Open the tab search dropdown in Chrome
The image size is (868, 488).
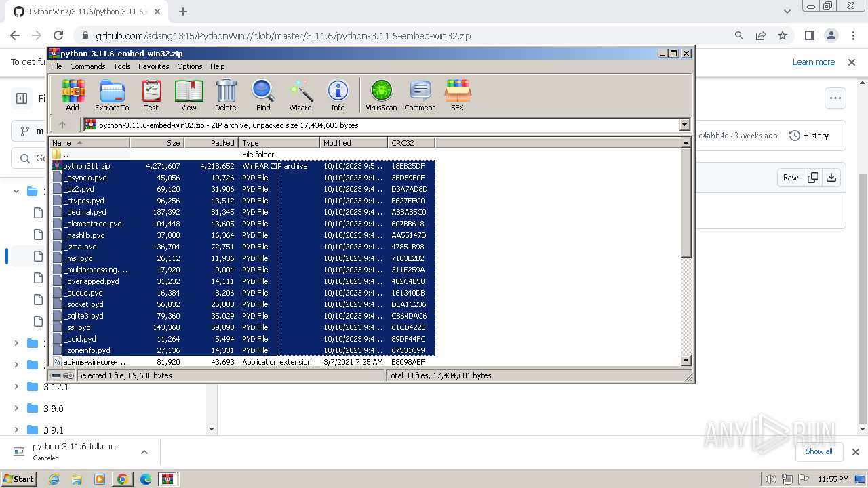click(x=787, y=12)
